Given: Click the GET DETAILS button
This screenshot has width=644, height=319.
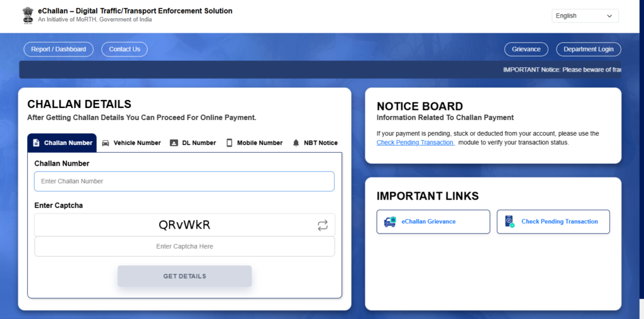Looking at the screenshot, I should (x=185, y=276).
